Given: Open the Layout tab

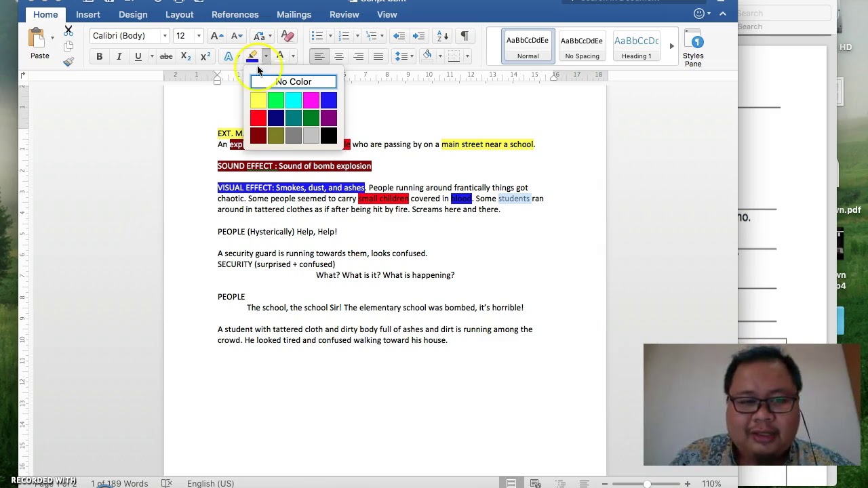Looking at the screenshot, I should point(180,14).
